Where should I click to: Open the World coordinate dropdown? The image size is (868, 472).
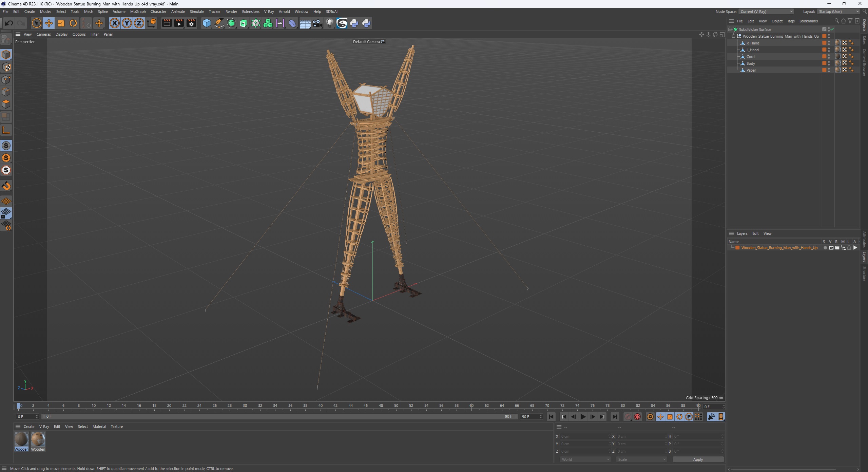[x=585, y=459]
